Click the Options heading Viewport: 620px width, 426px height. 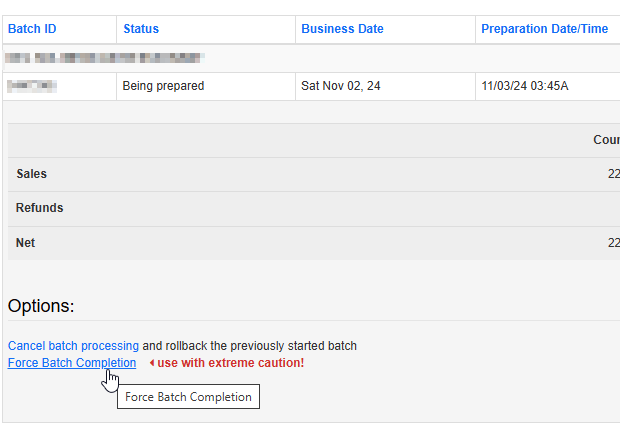tap(41, 306)
